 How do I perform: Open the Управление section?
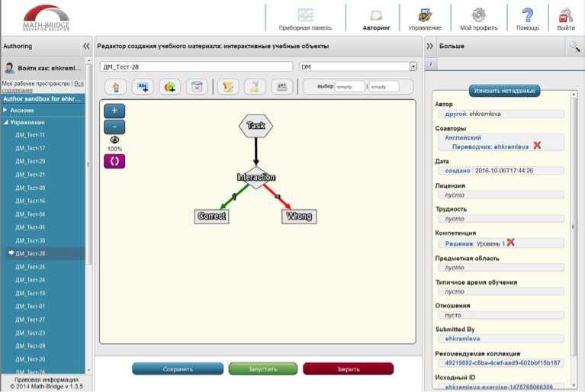425,18
